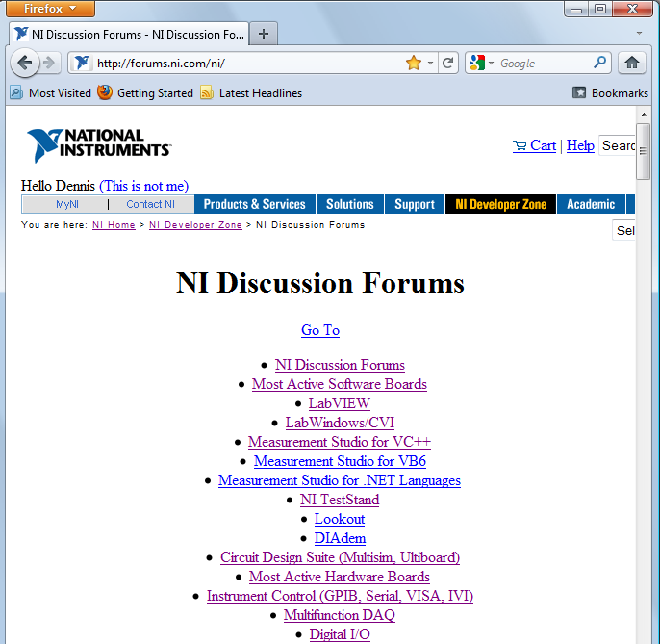Click the Most Visited bookmark icon
This screenshot has width=660, height=644.
point(16,92)
